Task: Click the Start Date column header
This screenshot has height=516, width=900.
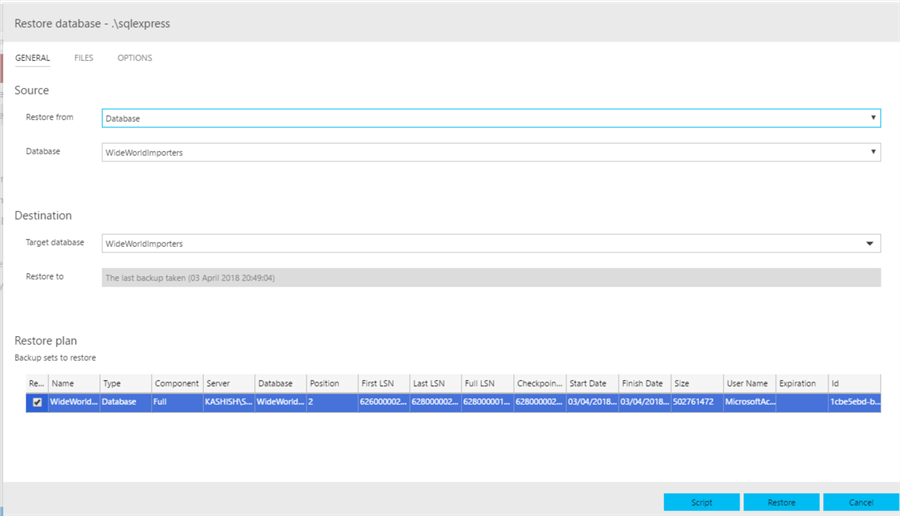Action: point(592,383)
